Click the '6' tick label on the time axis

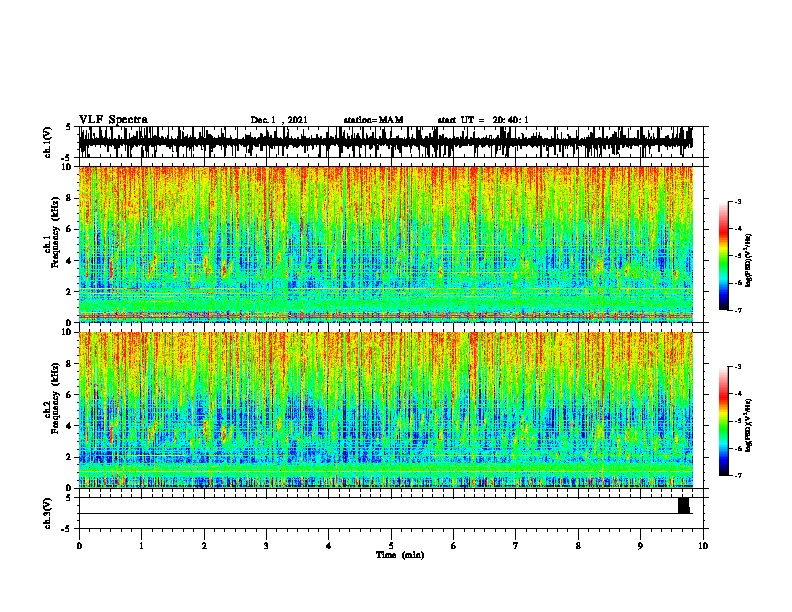click(x=454, y=546)
